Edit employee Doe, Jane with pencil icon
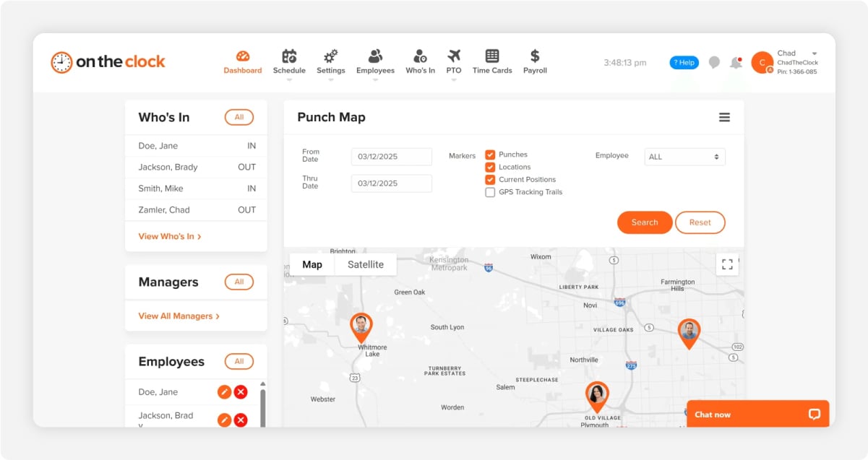 pyautogui.click(x=224, y=392)
